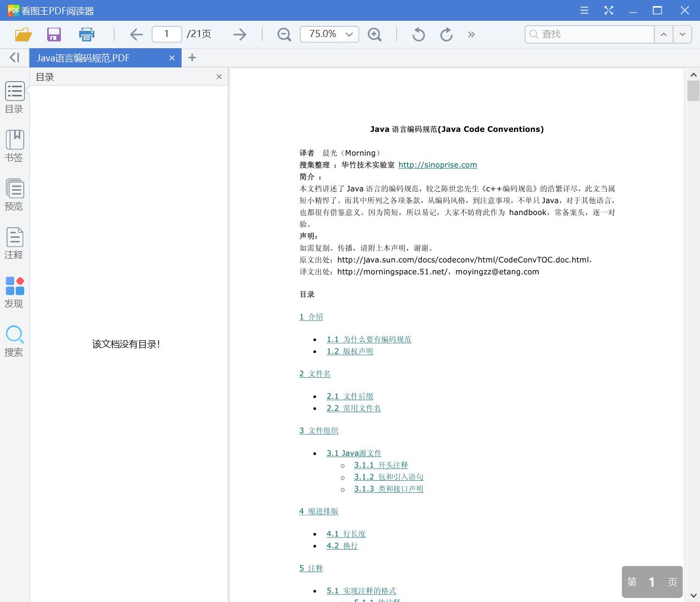
Task: Follow the '2.2 常用文件名' link
Action: click(x=354, y=408)
